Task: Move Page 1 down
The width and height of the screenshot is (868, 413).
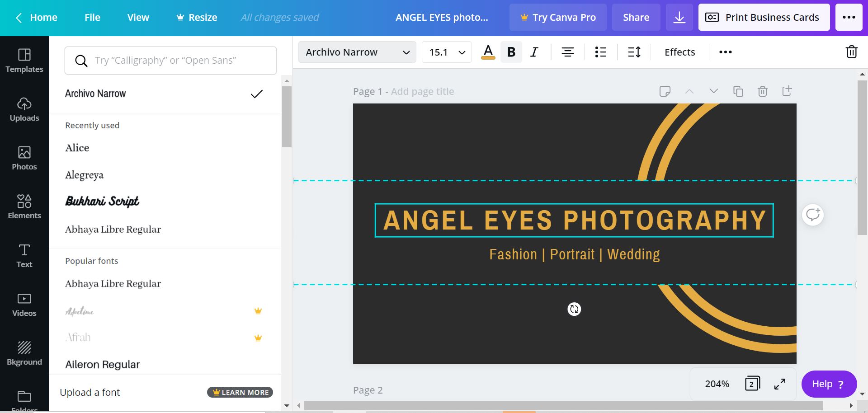Action: pyautogui.click(x=713, y=91)
